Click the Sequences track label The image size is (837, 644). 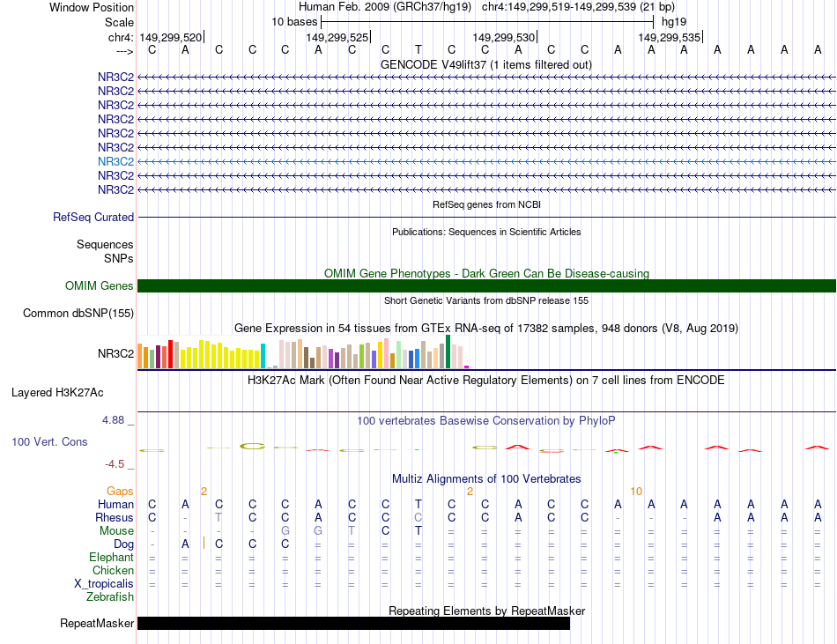pos(105,244)
